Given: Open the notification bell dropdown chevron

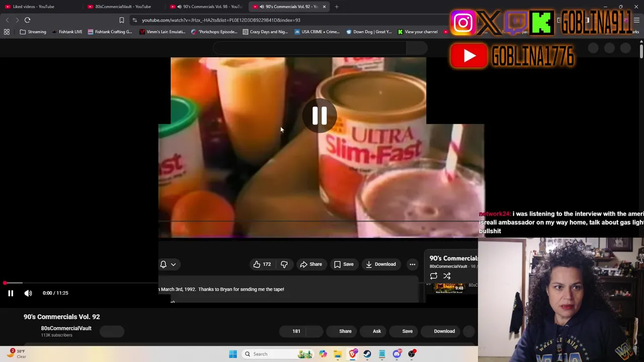Looking at the screenshot, I should pos(173,264).
